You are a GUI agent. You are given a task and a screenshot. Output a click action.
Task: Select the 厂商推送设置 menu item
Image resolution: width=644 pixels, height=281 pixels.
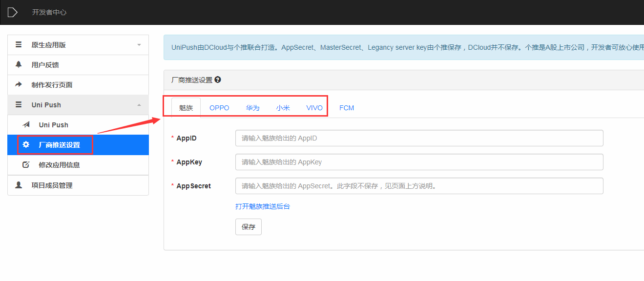[78, 145]
